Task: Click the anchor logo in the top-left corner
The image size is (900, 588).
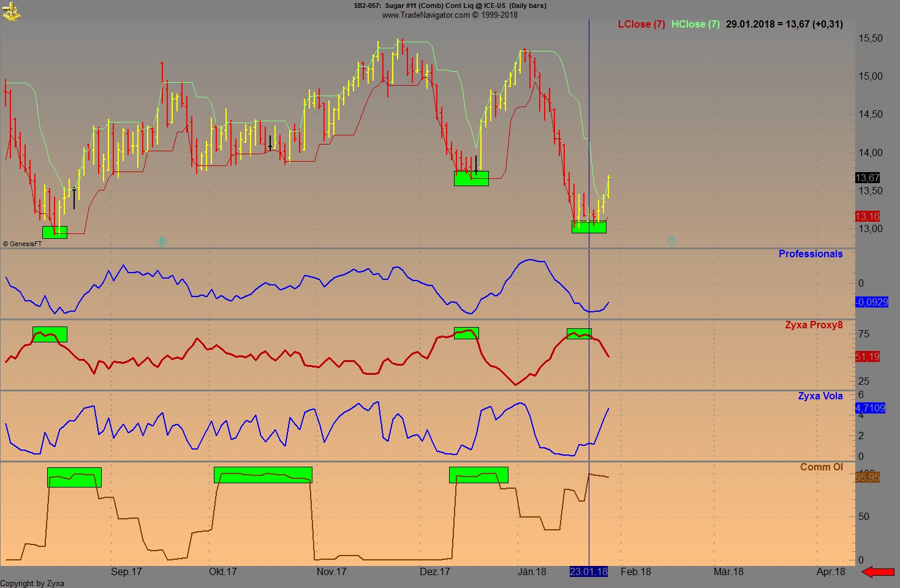Action: [x=12, y=11]
